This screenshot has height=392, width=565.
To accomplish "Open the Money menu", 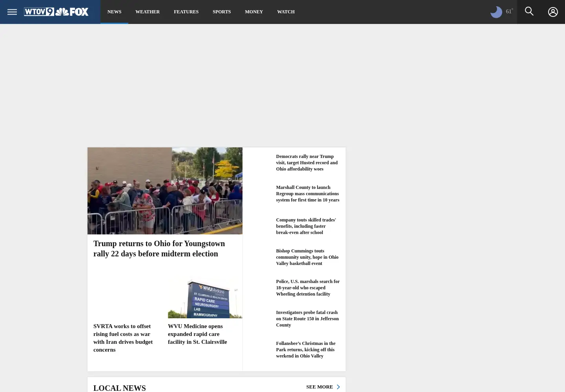I will (x=254, y=12).
